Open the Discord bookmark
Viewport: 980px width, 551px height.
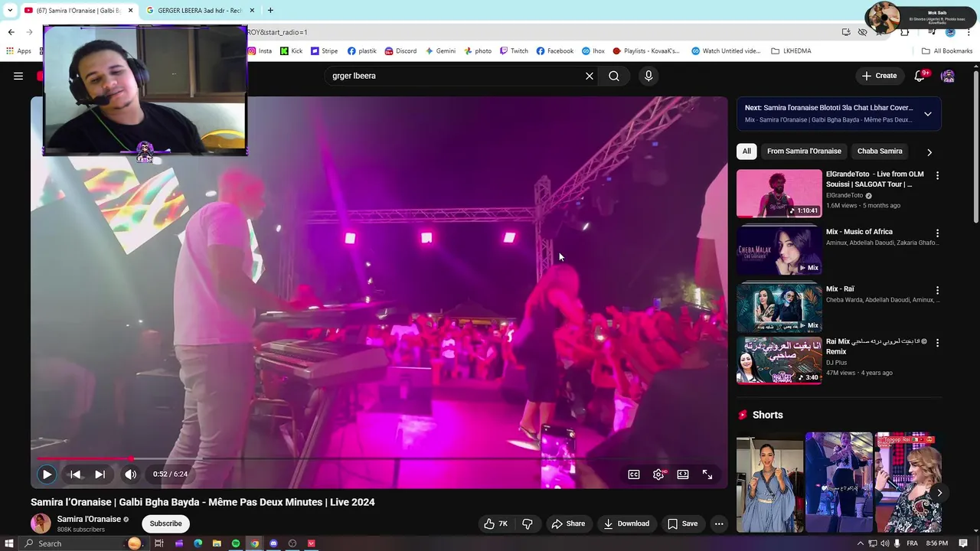pyautogui.click(x=400, y=51)
